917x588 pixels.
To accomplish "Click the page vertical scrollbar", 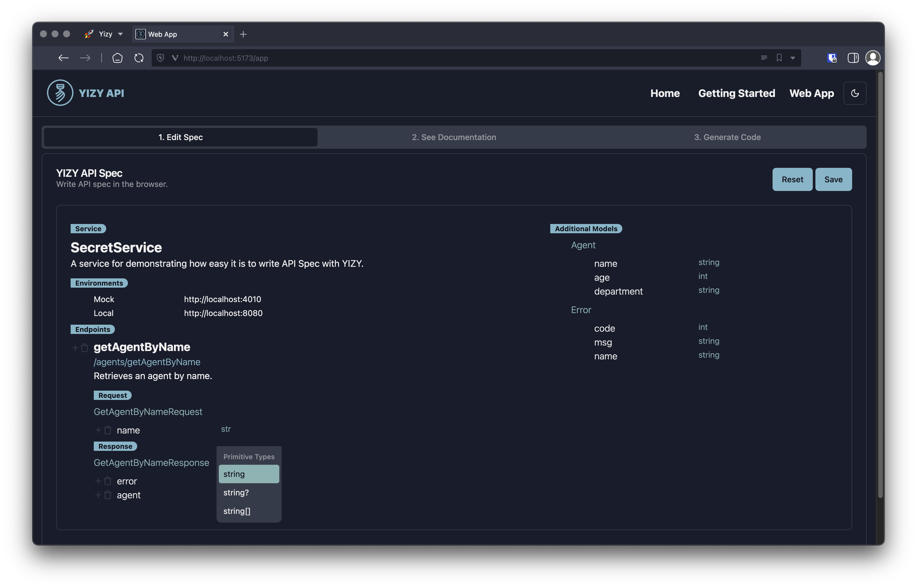I will (881, 285).
